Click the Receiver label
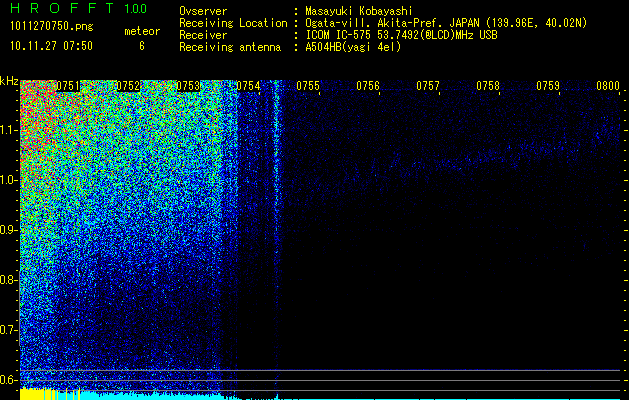629x400 pixels. [203, 35]
